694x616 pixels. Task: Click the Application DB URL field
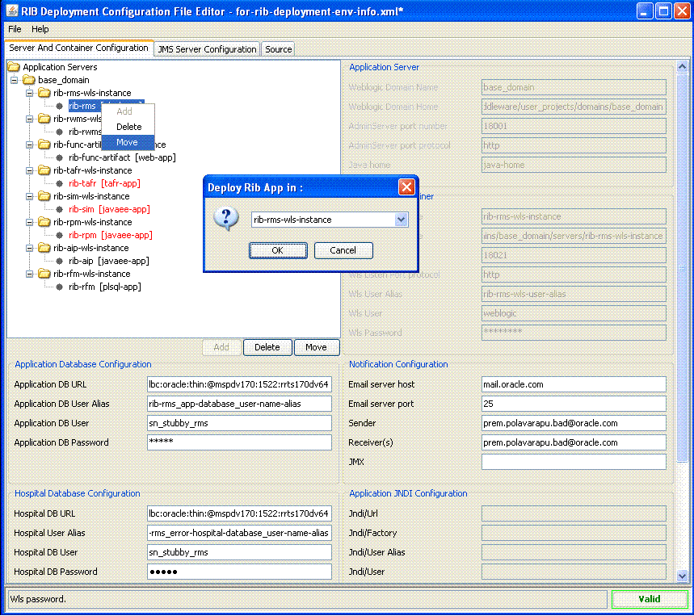pos(239,384)
